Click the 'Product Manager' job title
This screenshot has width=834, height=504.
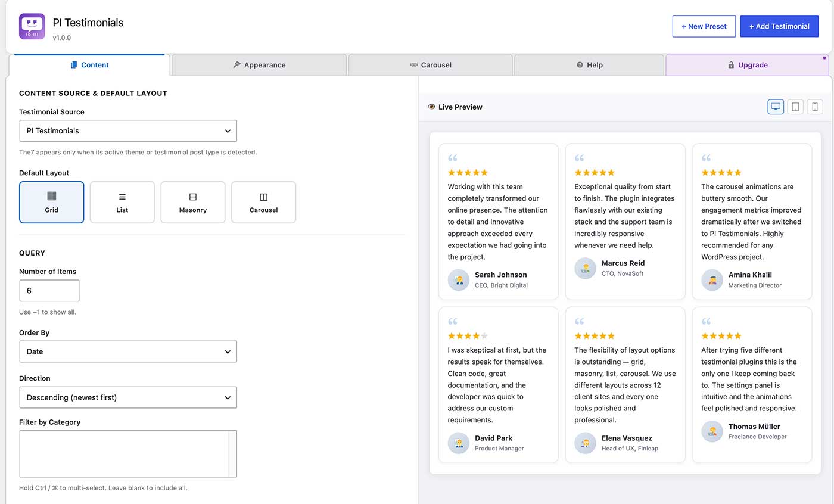pyautogui.click(x=499, y=449)
